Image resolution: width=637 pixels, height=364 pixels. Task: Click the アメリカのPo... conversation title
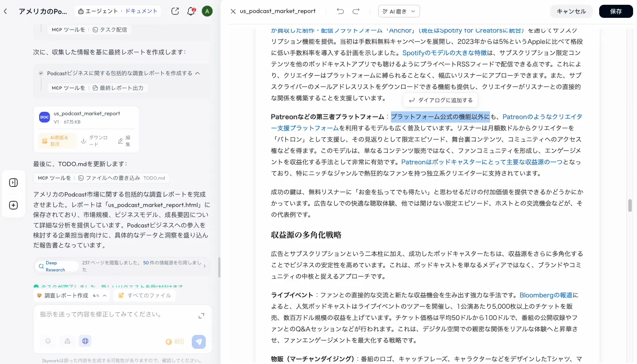click(43, 11)
